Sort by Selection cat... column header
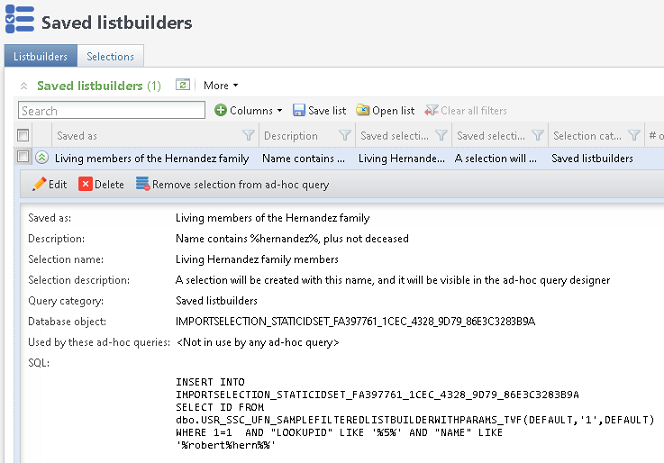664x463 pixels. tap(587, 136)
